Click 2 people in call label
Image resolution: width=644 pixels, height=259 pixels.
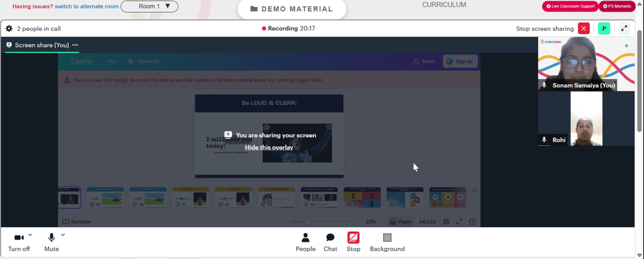pos(39,29)
